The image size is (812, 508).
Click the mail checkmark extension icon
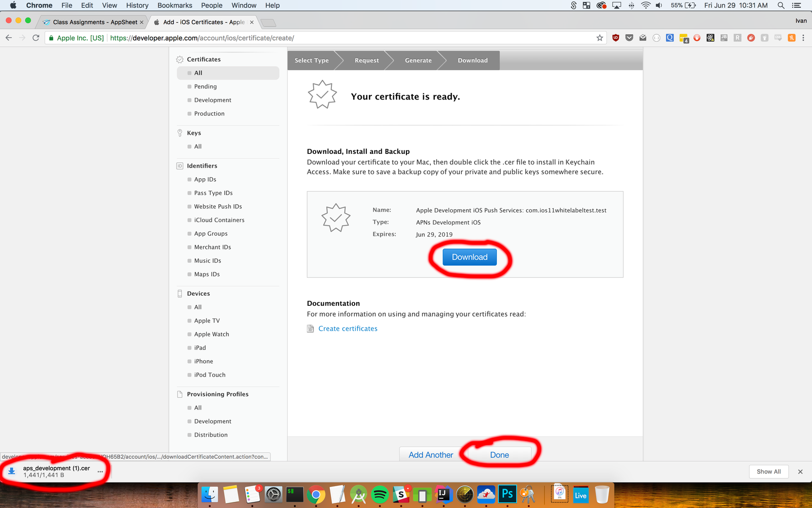643,38
